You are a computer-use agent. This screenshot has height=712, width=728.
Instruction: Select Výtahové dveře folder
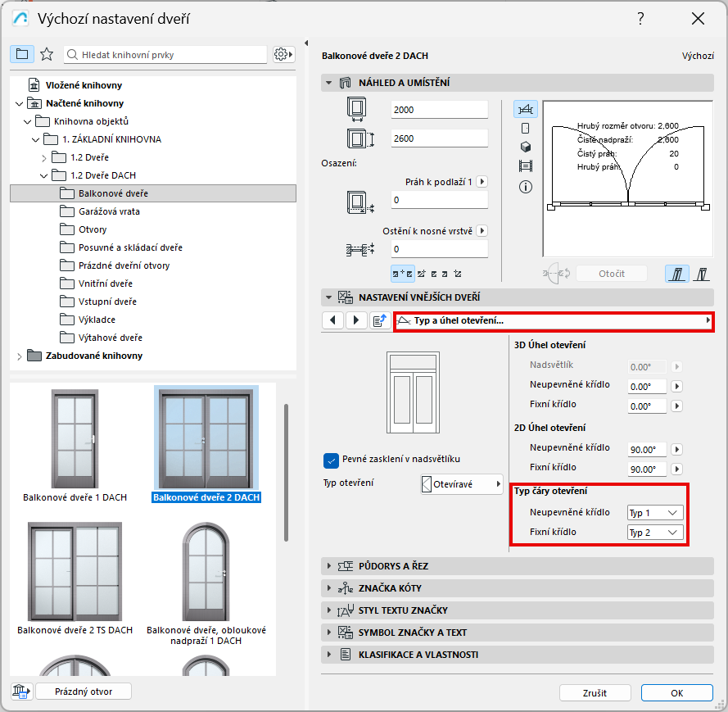click(110, 338)
